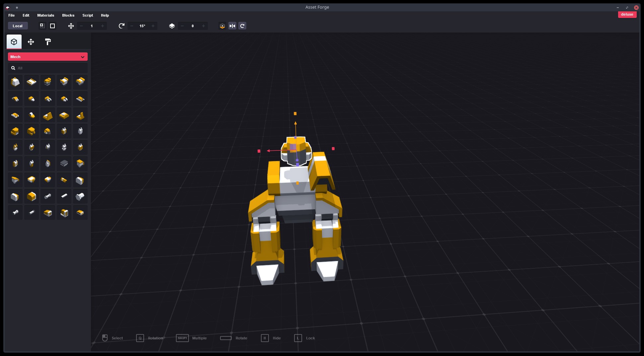Switch to the transform arrows tab
644x356 pixels.
click(x=31, y=42)
